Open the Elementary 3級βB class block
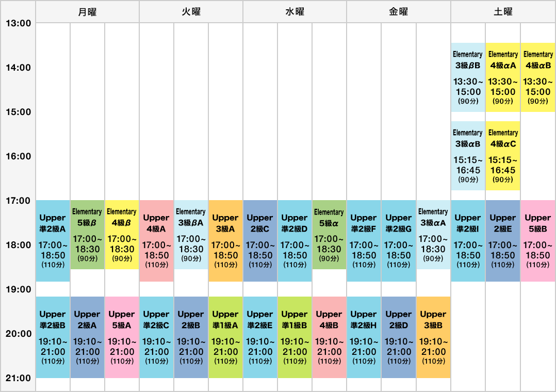556x392 pixels. click(x=468, y=77)
